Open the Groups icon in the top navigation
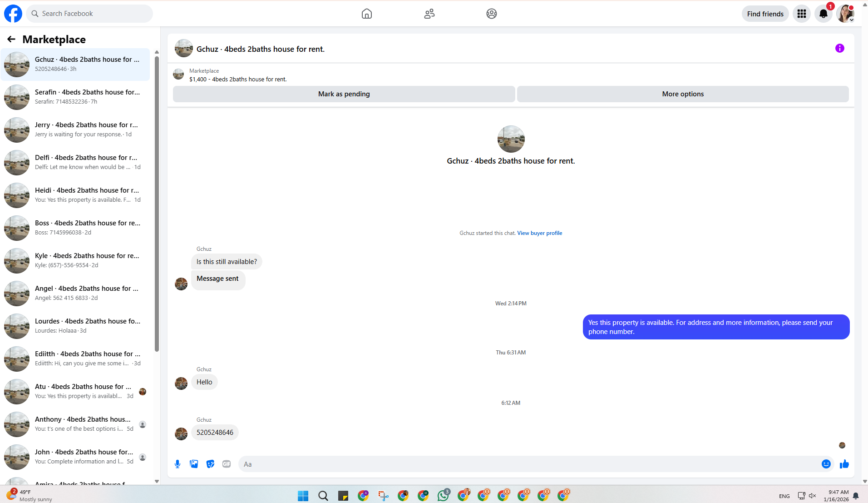This screenshot has height=503, width=868. (492, 14)
